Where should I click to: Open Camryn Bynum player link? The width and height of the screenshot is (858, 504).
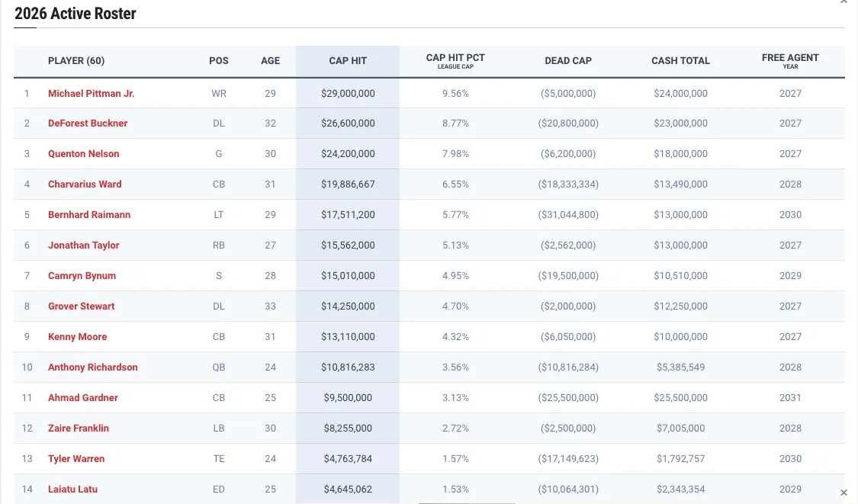tap(82, 276)
